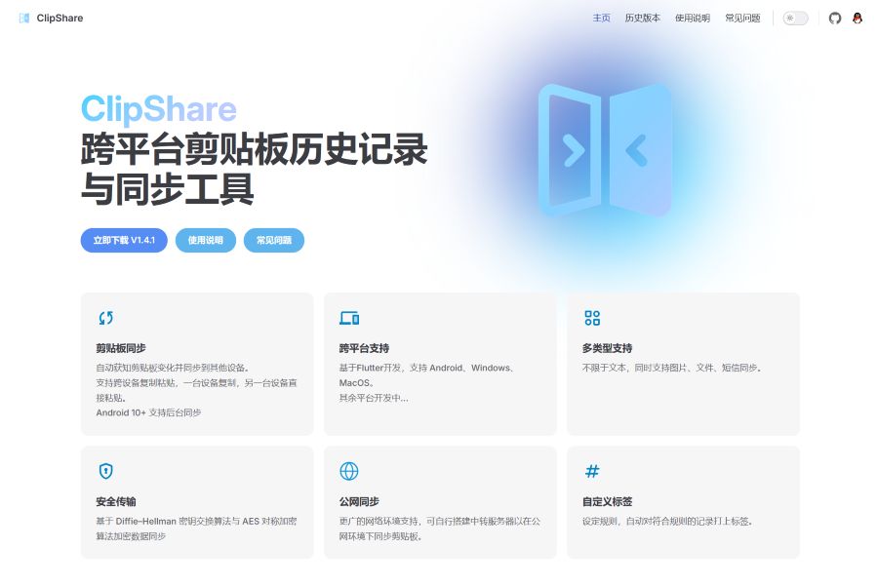This screenshot has width=878, height=588.
Task: Click the custom tags hash icon
Action: pyautogui.click(x=592, y=472)
